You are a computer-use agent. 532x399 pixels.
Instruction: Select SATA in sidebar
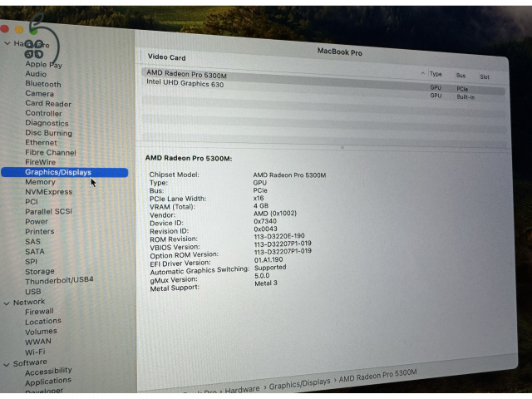click(35, 251)
